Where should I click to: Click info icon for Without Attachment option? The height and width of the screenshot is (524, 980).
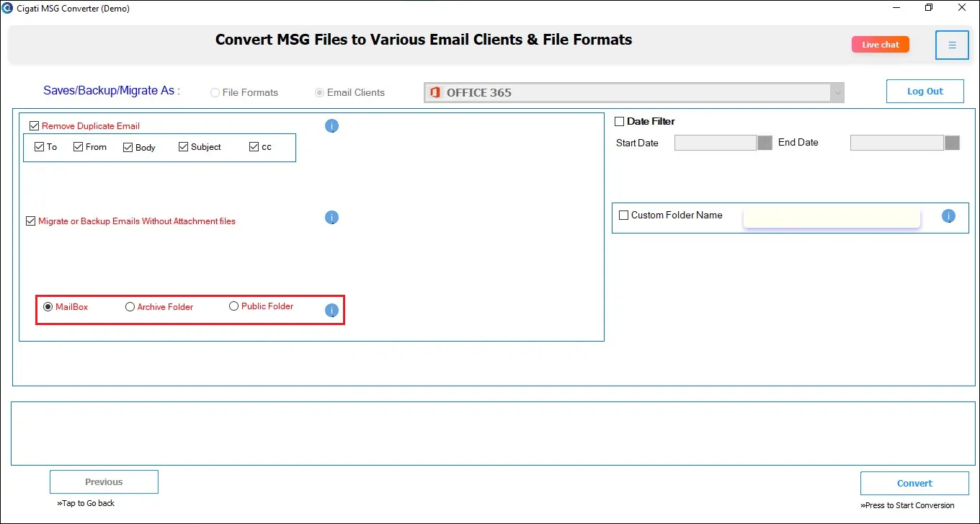click(331, 218)
